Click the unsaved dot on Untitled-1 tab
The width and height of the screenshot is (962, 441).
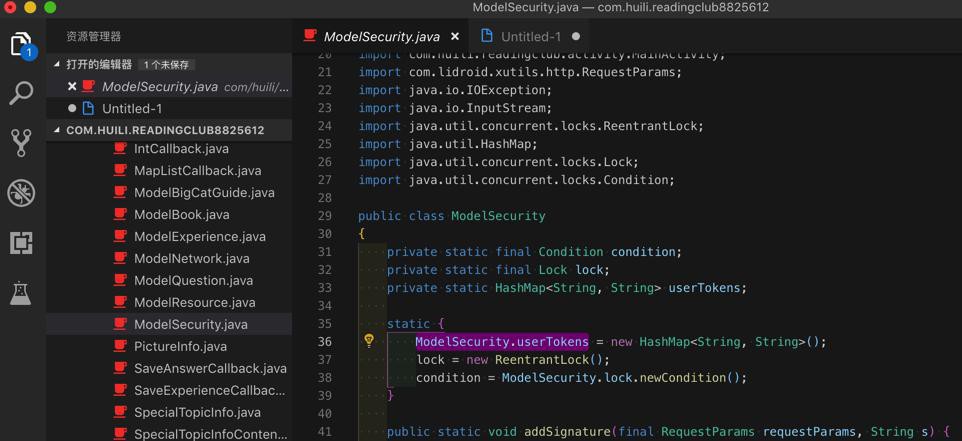tap(575, 37)
